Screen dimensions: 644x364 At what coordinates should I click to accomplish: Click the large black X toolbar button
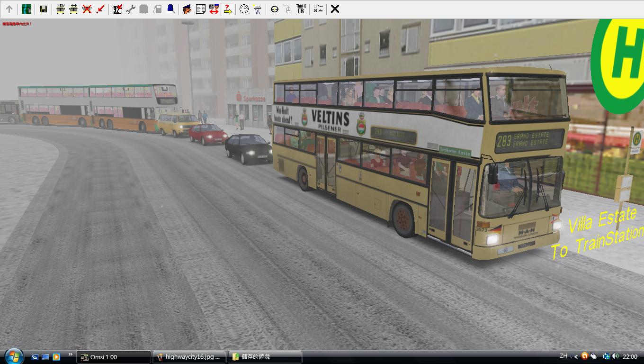(335, 9)
